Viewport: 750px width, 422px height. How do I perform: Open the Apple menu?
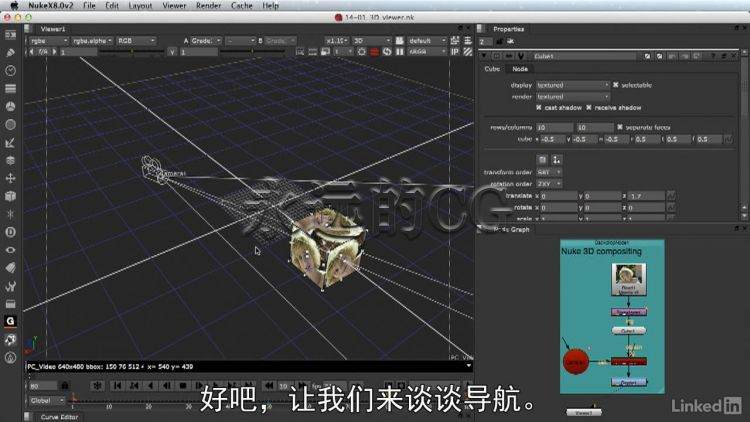coord(14,6)
